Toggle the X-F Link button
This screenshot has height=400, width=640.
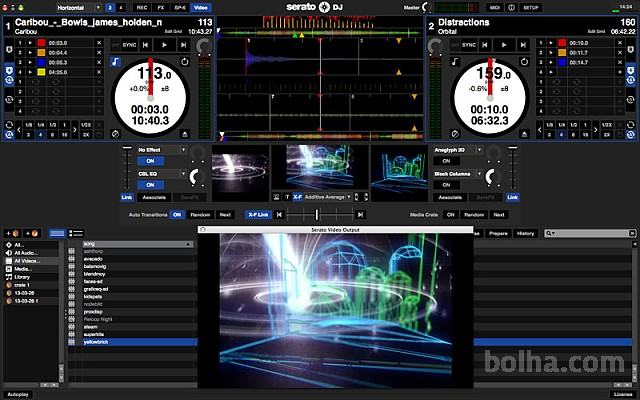pos(258,215)
